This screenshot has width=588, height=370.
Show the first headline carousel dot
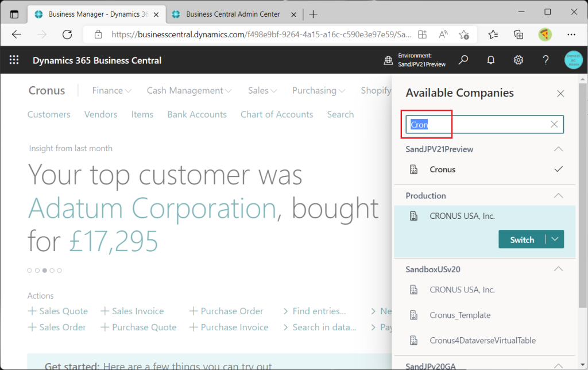click(x=30, y=270)
